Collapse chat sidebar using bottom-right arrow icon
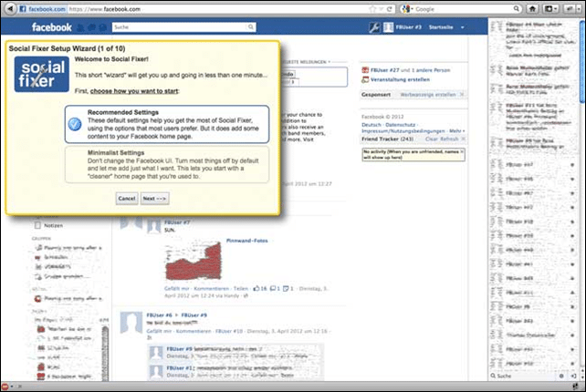This screenshot has height=392, width=586. click(573, 376)
